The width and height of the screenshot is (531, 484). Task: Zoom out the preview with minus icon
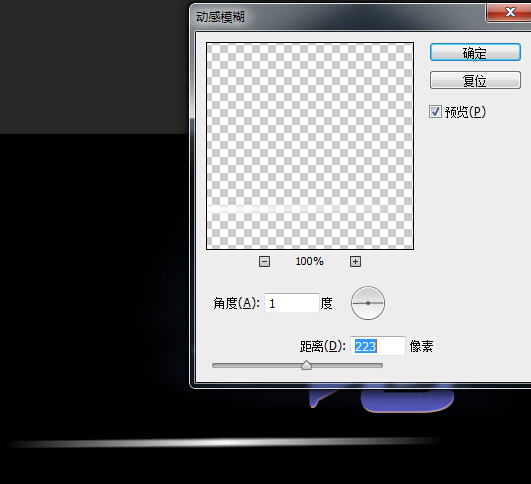(264, 261)
